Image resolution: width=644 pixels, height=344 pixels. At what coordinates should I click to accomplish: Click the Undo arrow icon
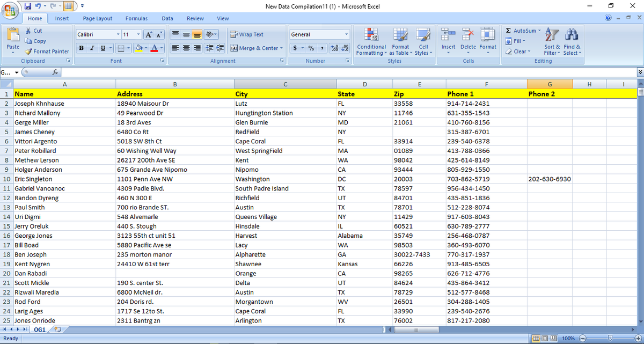[39, 6]
